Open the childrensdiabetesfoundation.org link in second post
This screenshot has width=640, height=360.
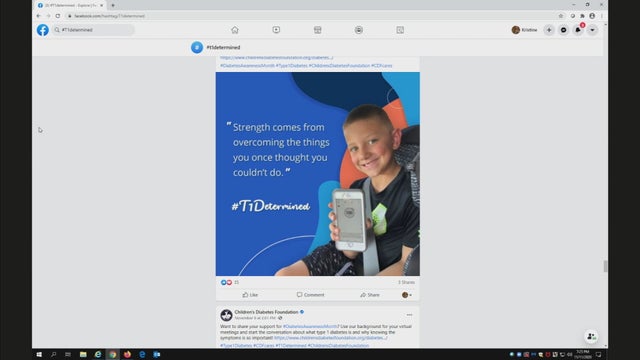[x=331, y=338]
